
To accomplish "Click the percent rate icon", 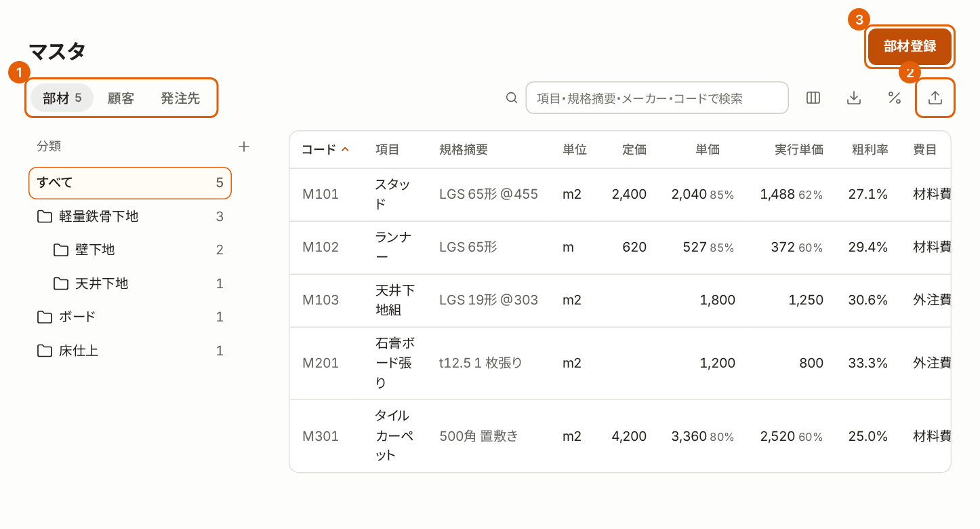I will [x=895, y=98].
